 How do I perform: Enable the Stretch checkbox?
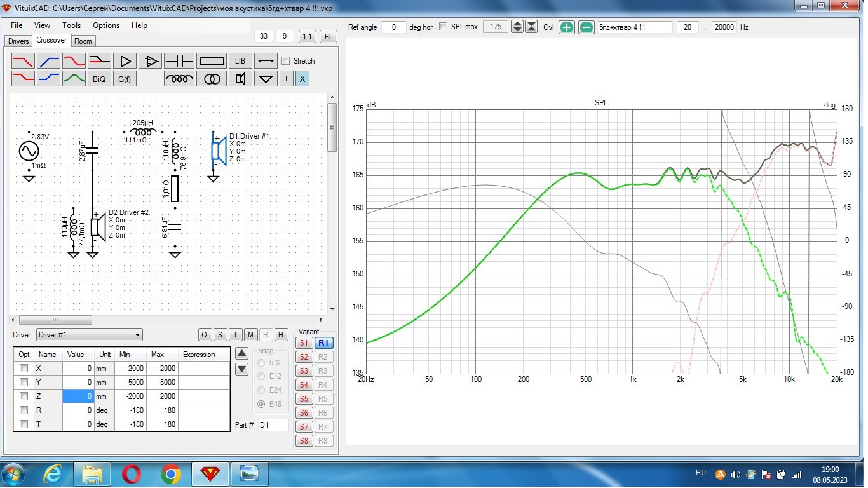click(286, 61)
